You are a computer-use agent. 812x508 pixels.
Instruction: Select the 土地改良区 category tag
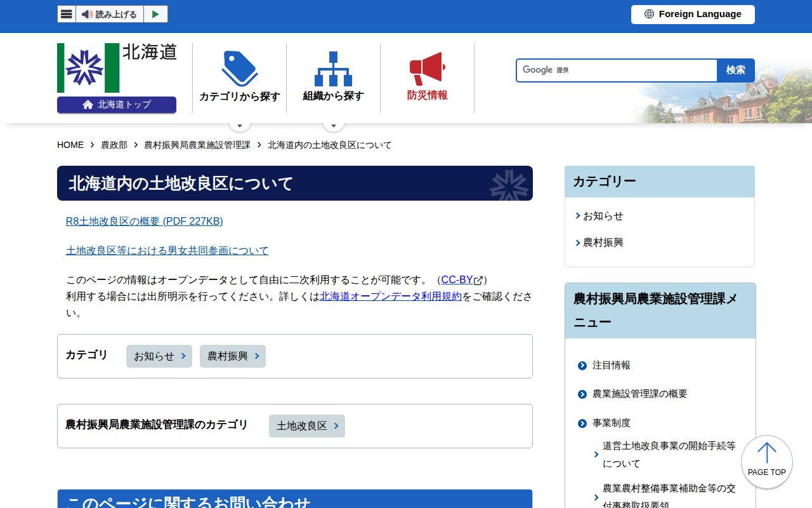[307, 426]
